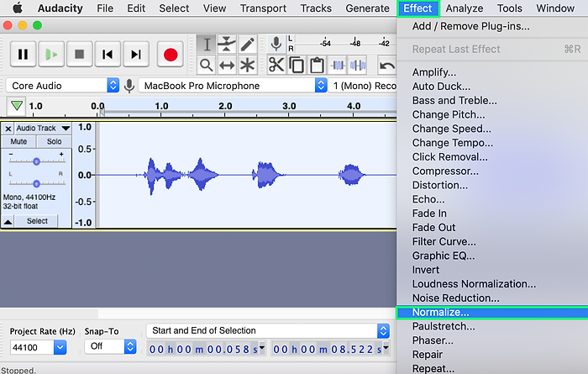The image size is (588, 374).
Task: Copy the selection with the Copy icon
Action: point(297,66)
